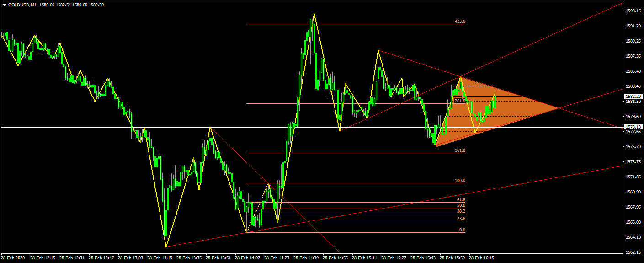Image resolution: width=644 pixels, height=263 pixels.
Task: Click the horizontal line price tag 1578.18
Action: tap(633, 127)
